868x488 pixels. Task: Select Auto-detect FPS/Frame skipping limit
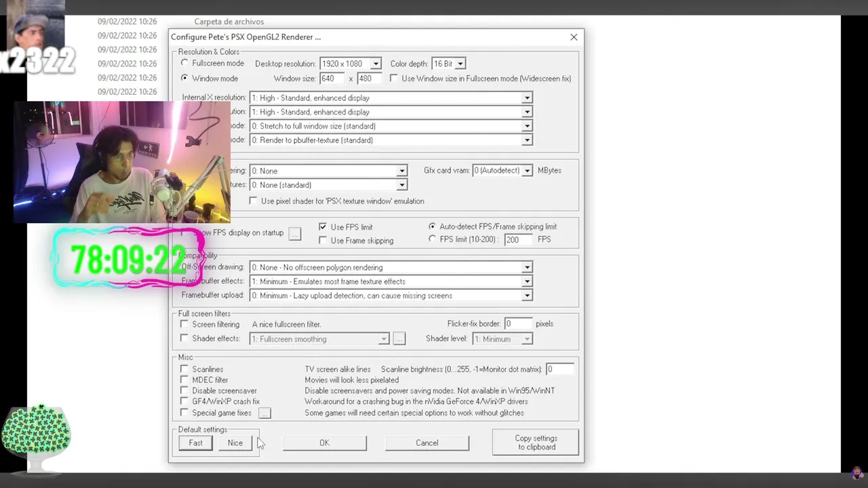click(x=432, y=226)
